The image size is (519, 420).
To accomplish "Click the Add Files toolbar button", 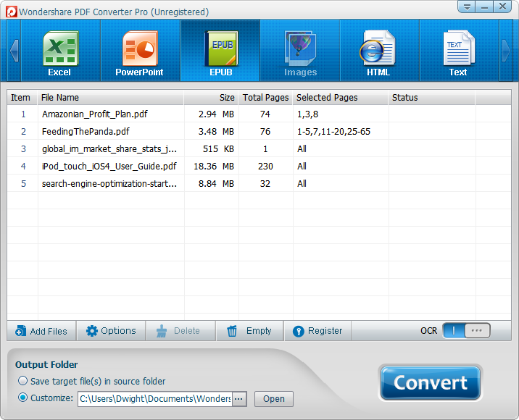I will click(41, 331).
